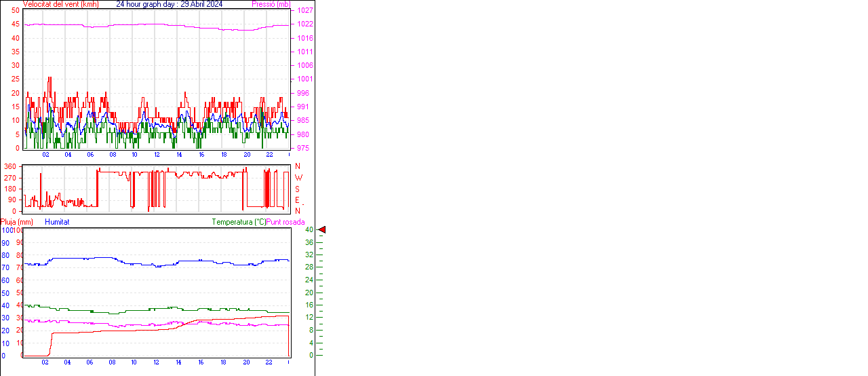Click the 360 degree axis value
The height and width of the screenshot is (376, 868).
(9, 166)
